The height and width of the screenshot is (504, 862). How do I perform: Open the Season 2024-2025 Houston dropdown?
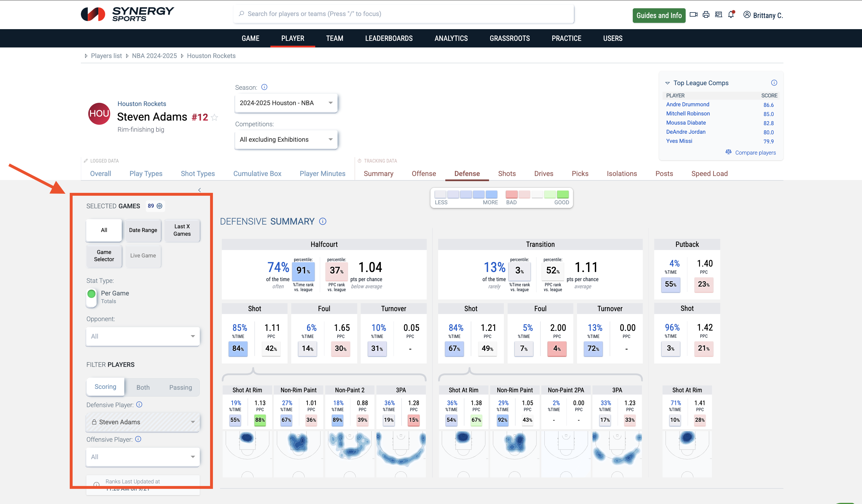click(286, 103)
